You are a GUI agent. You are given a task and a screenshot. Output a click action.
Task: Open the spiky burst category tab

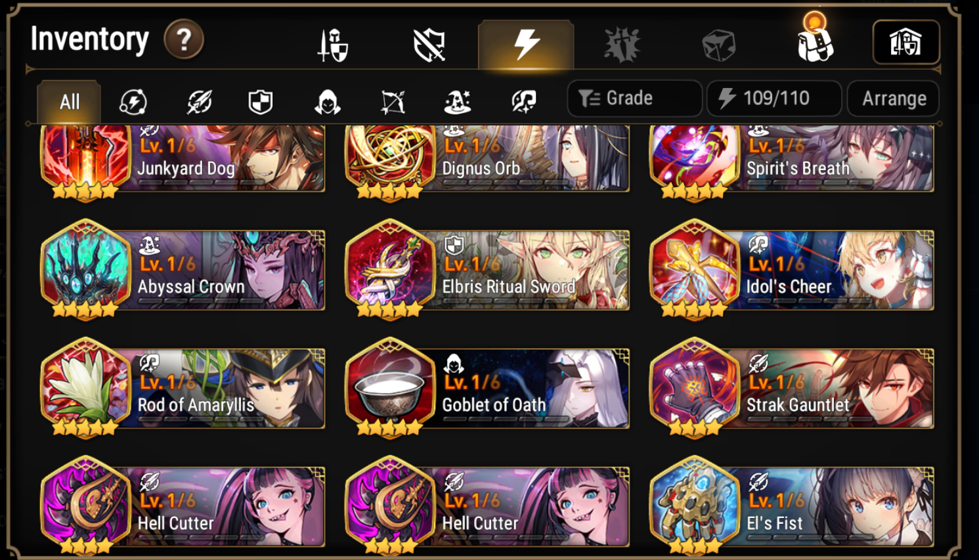pos(622,45)
